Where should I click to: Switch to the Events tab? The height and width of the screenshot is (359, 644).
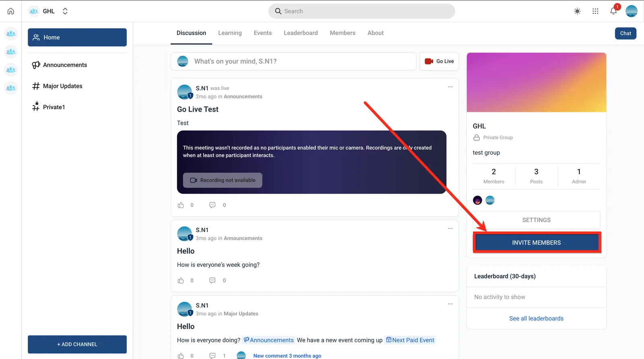click(x=262, y=33)
